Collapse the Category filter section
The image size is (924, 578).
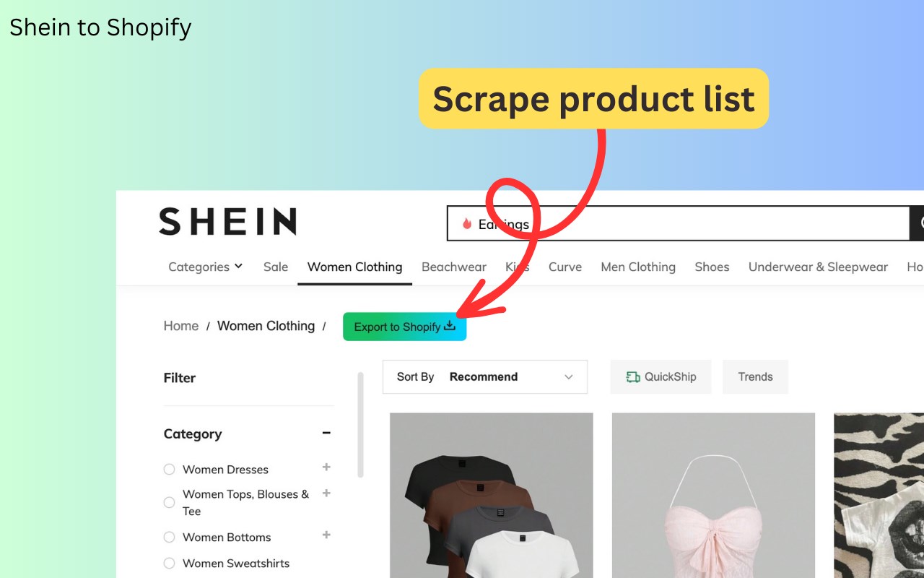click(x=326, y=433)
